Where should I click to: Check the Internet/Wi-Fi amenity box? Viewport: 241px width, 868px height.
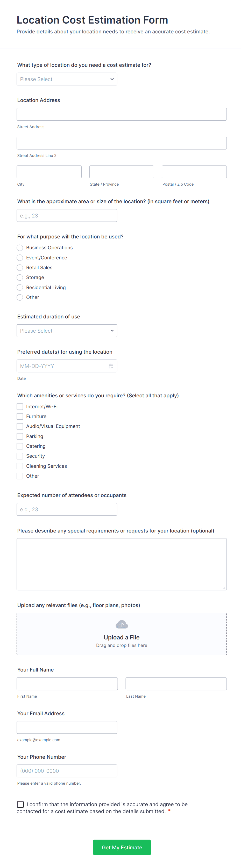[x=20, y=407]
